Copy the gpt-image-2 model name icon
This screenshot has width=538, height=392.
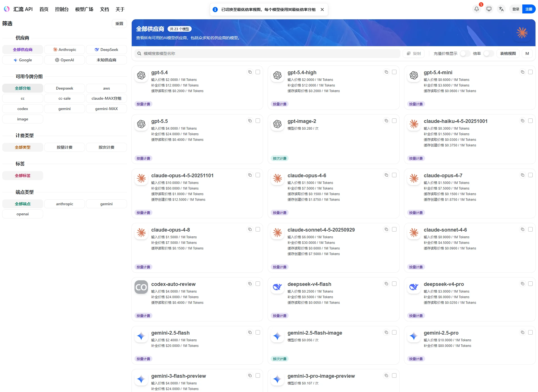(x=386, y=121)
